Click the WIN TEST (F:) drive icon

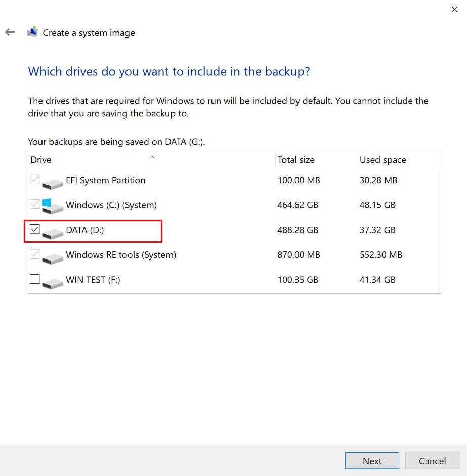[x=53, y=283]
